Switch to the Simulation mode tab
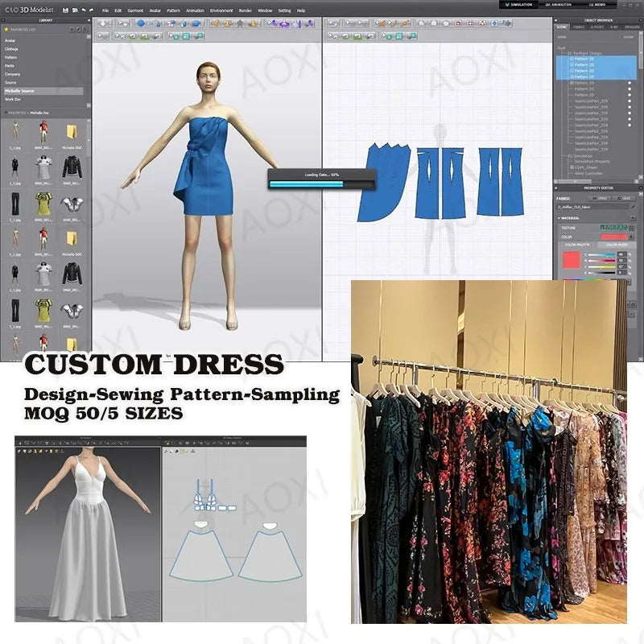This screenshot has width=644, height=644. pyautogui.click(x=517, y=5)
